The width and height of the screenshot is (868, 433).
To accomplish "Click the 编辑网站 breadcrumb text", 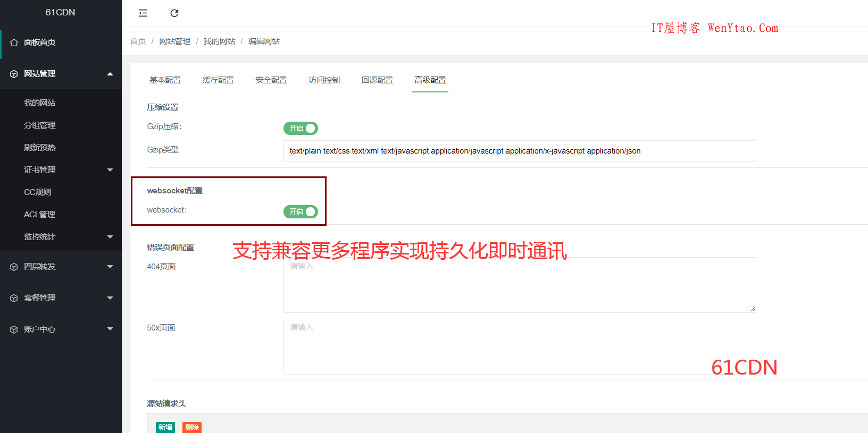I will click(264, 41).
